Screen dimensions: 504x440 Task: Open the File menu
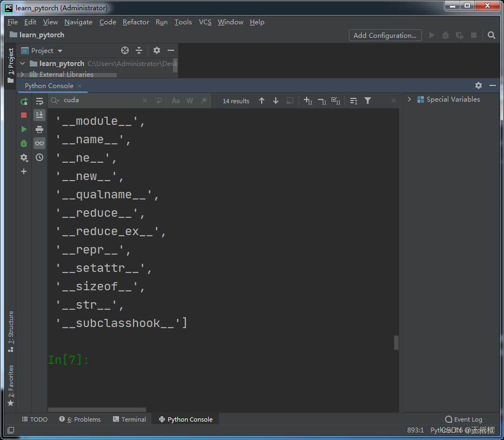12,22
